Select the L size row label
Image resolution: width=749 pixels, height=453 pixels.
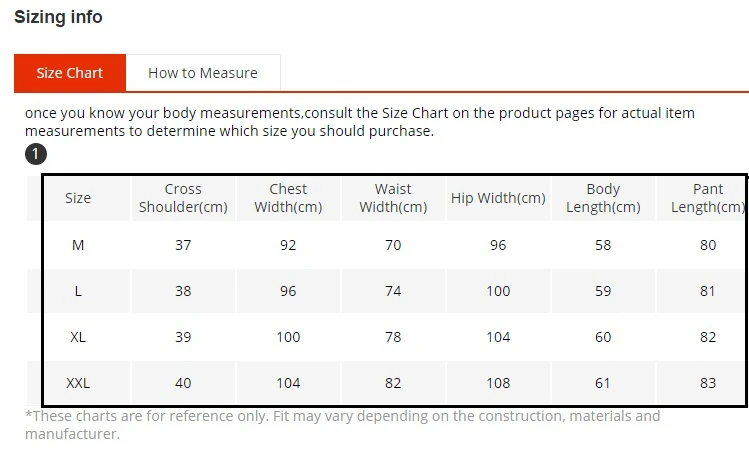[78, 291]
